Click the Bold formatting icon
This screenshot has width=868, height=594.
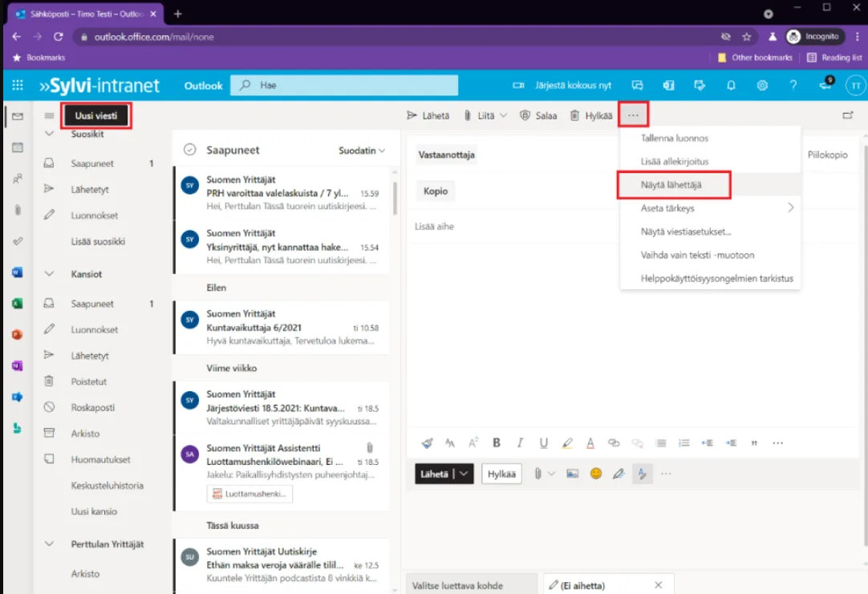coord(497,442)
